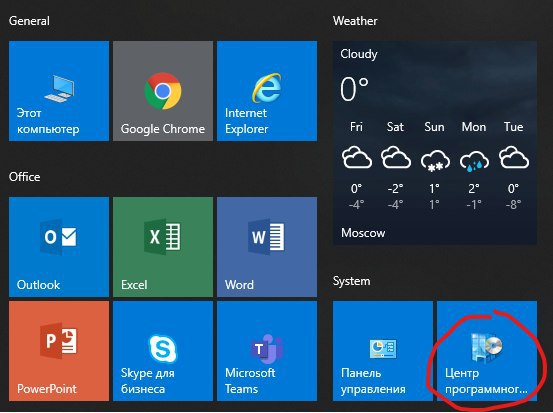
Task: Click the Weather group header
Action: tap(355, 21)
